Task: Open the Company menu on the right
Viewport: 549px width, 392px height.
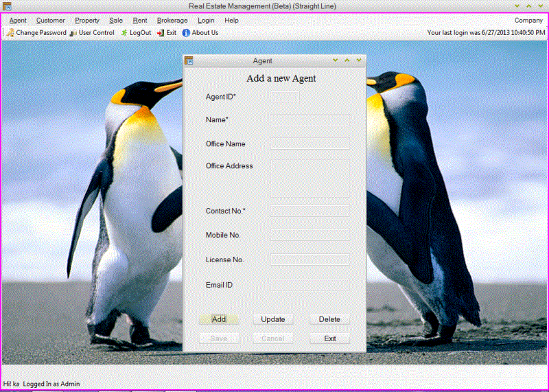Action: click(528, 21)
